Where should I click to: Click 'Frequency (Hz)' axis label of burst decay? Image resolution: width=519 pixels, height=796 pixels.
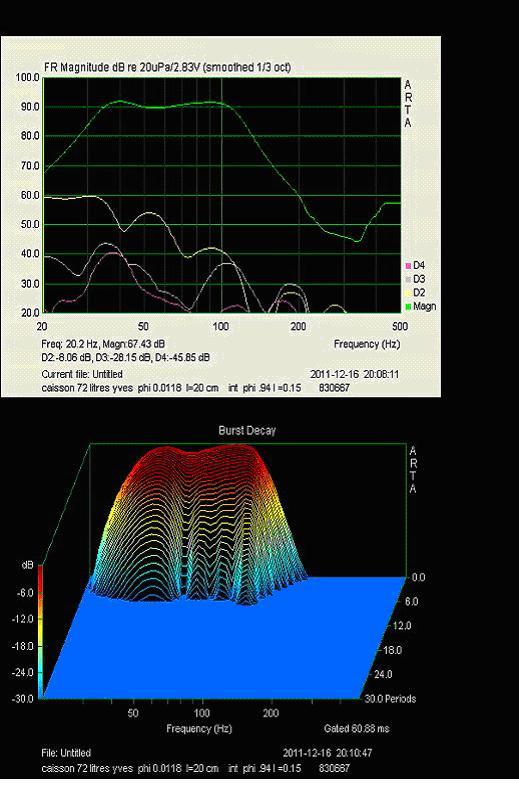pyautogui.click(x=199, y=728)
